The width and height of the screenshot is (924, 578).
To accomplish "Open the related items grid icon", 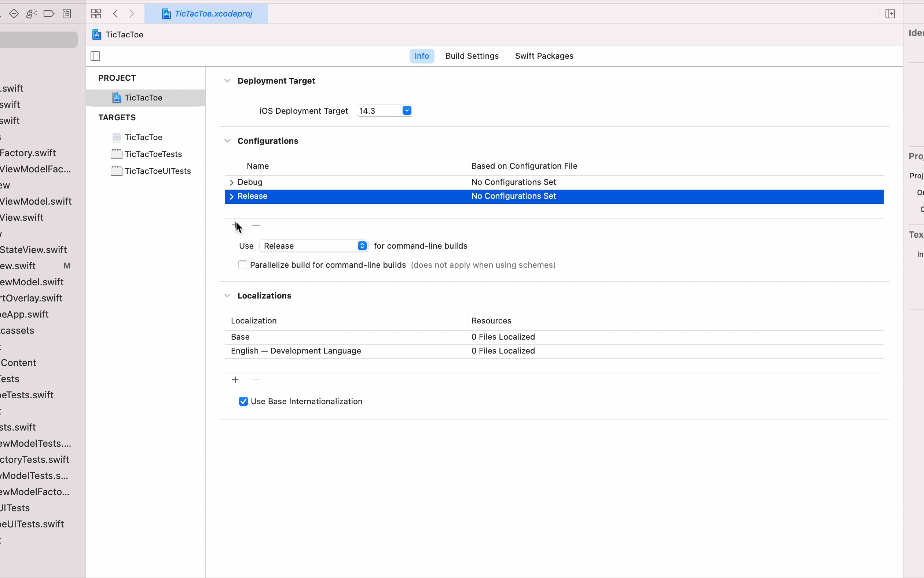I will (96, 14).
